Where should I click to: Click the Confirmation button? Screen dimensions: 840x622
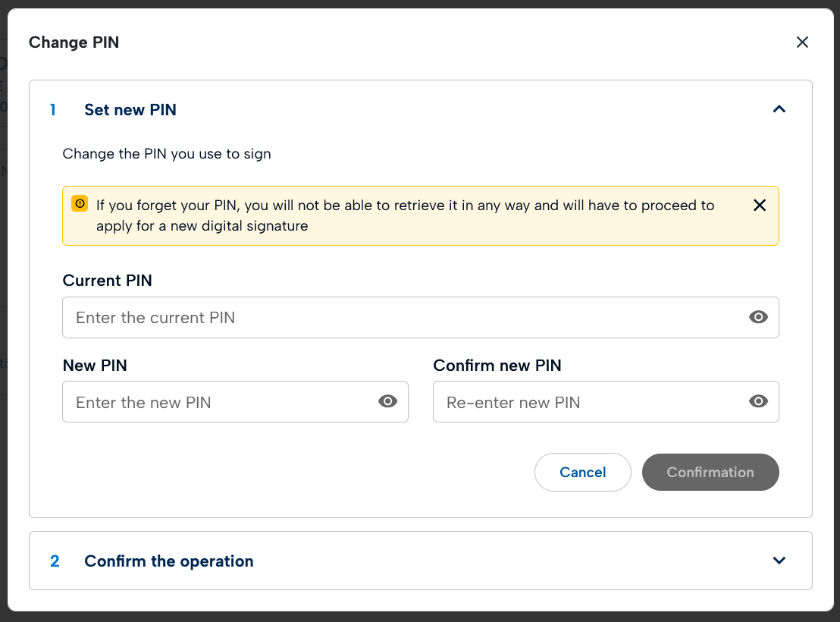coord(710,472)
